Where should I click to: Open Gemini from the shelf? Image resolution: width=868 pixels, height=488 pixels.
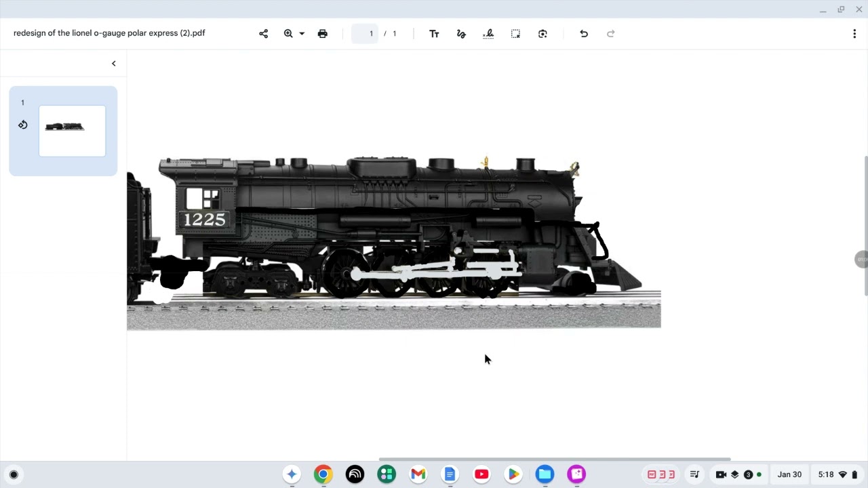(x=292, y=474)
